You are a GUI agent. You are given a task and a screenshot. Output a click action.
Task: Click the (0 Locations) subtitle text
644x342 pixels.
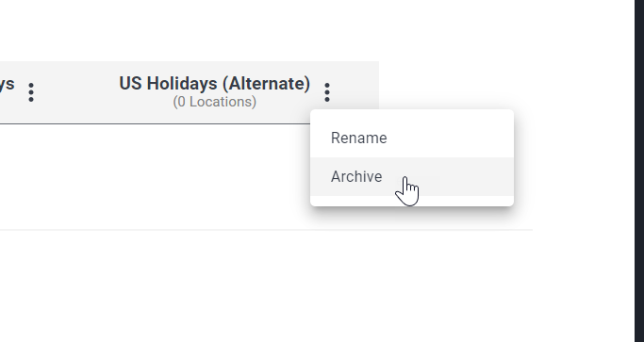pyautogui.click(x=214, y=102)
